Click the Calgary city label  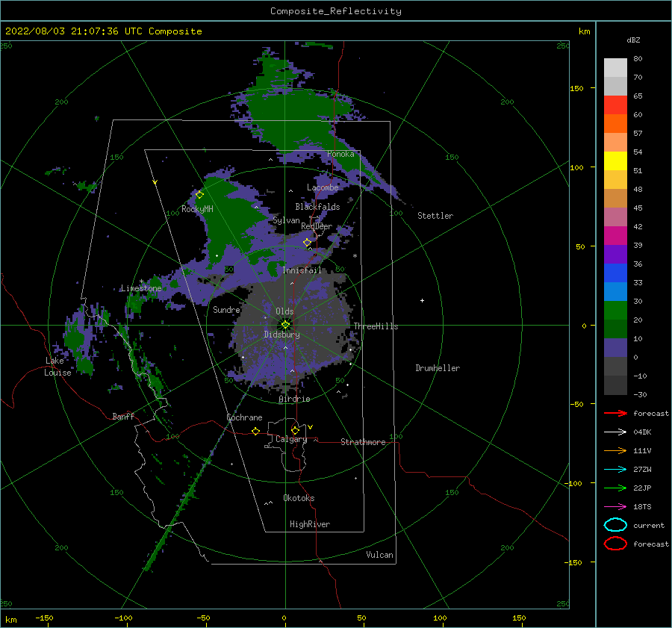[291, 439]
